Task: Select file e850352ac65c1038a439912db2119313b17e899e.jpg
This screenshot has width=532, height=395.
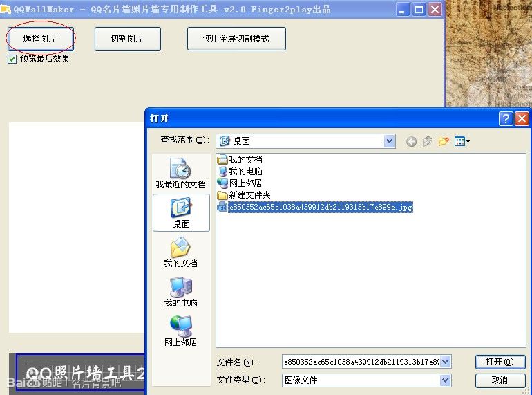Action: tap(321, 207)
